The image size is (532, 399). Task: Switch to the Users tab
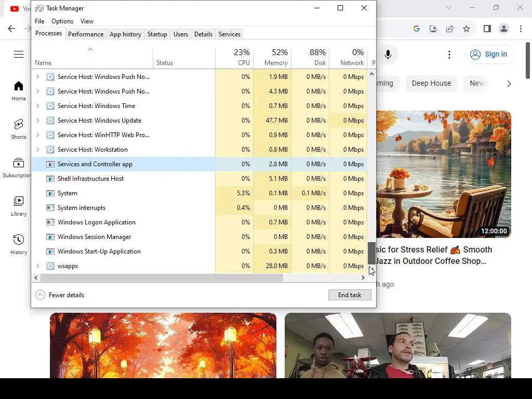[x=181, y=34]
